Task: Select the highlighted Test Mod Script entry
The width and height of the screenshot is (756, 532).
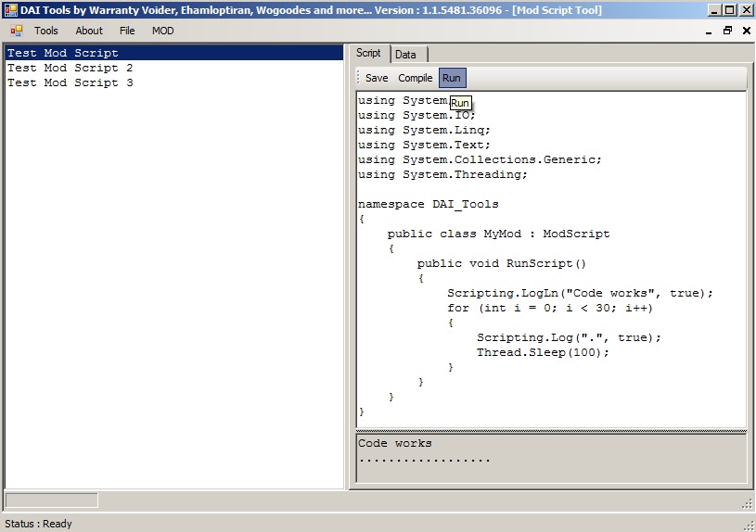Action: point(63,53)
